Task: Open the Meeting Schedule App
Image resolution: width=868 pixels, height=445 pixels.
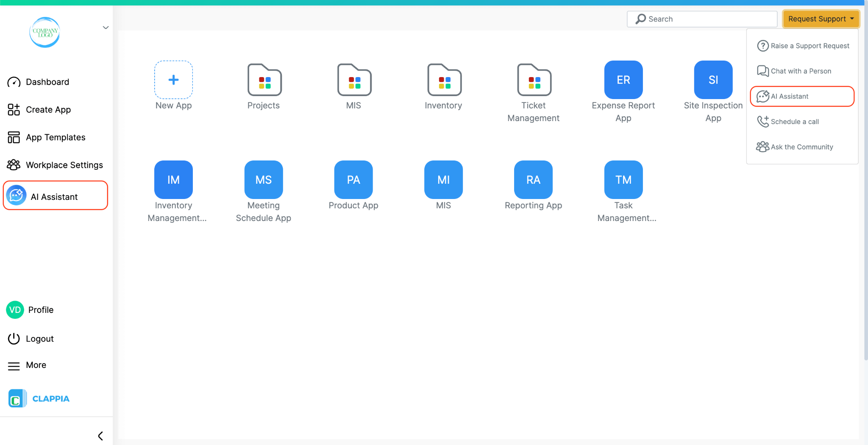Action: click(x=263, y=180)
